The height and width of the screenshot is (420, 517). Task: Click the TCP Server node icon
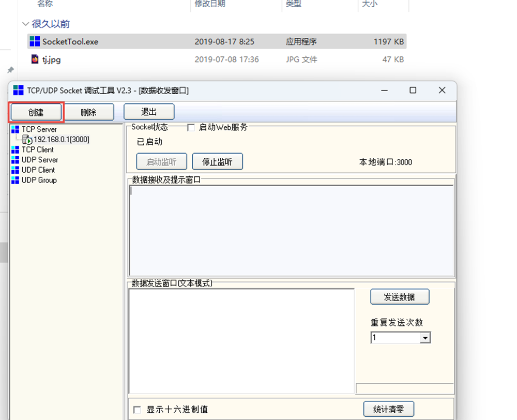coord(15,129)
